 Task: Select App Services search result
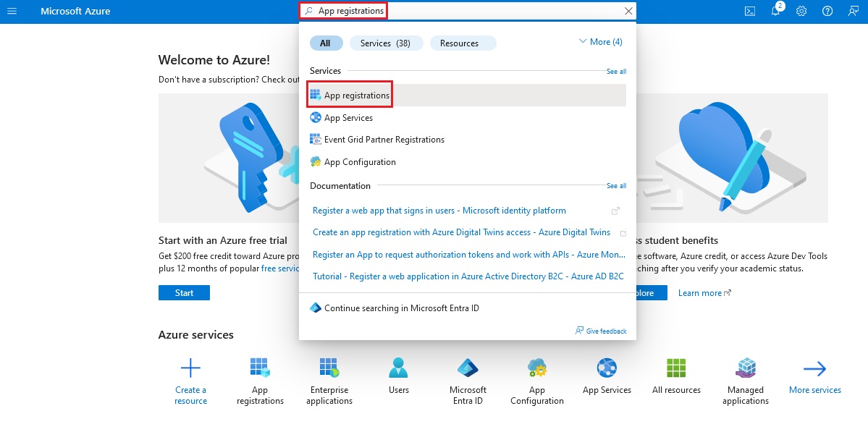coord(467,117)
